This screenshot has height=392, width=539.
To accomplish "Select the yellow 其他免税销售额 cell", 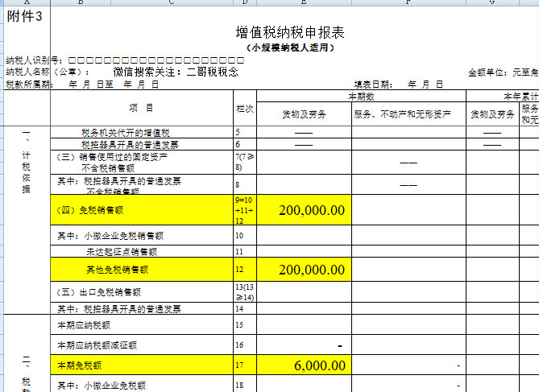I will [142, 270].
